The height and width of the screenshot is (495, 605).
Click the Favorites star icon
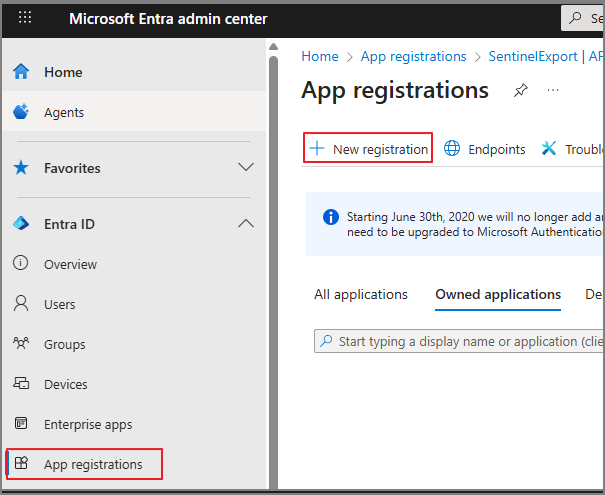click(x=21, y=168)
